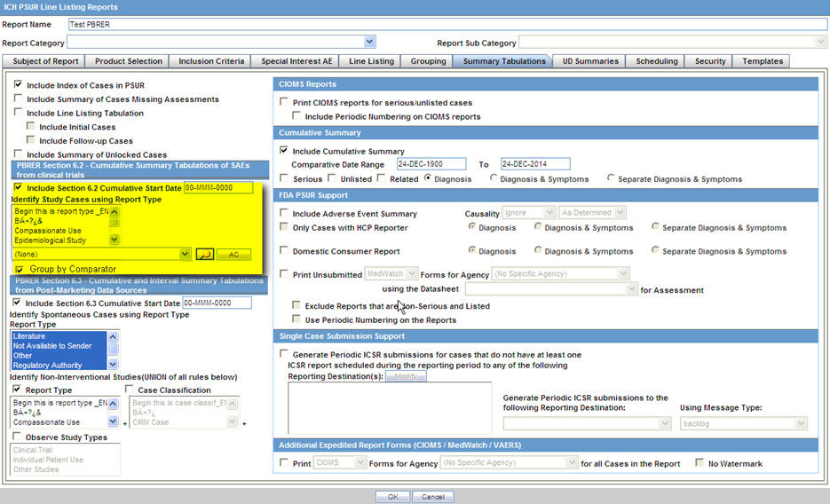Open the UD Summaries tab
Viewport: 830px width, 504px height.
(x=590, y=61)
